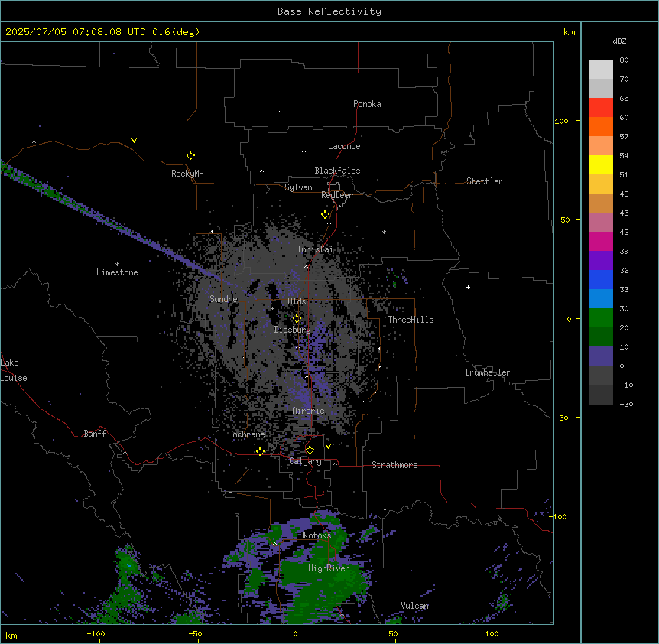Click the asterisk marker east of Innisfail
The width and height of the screenshot is (659, 644).
(x=384, y=232)
